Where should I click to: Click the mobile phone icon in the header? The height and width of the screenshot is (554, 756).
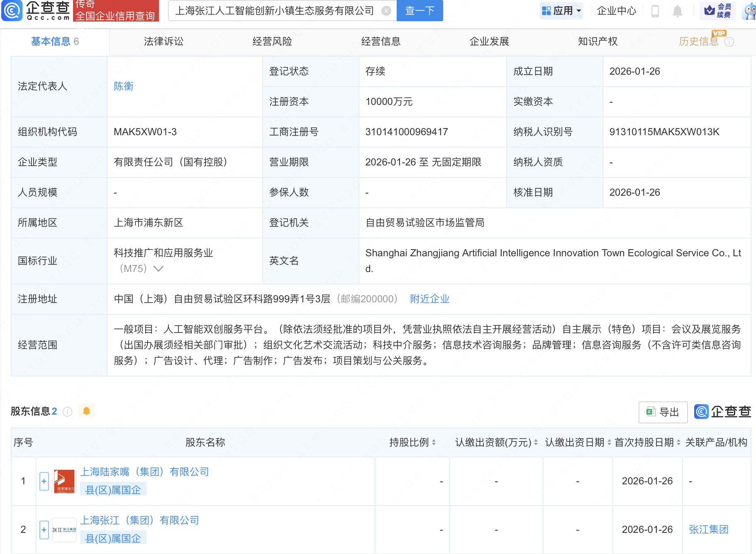[x=655, y=11]
